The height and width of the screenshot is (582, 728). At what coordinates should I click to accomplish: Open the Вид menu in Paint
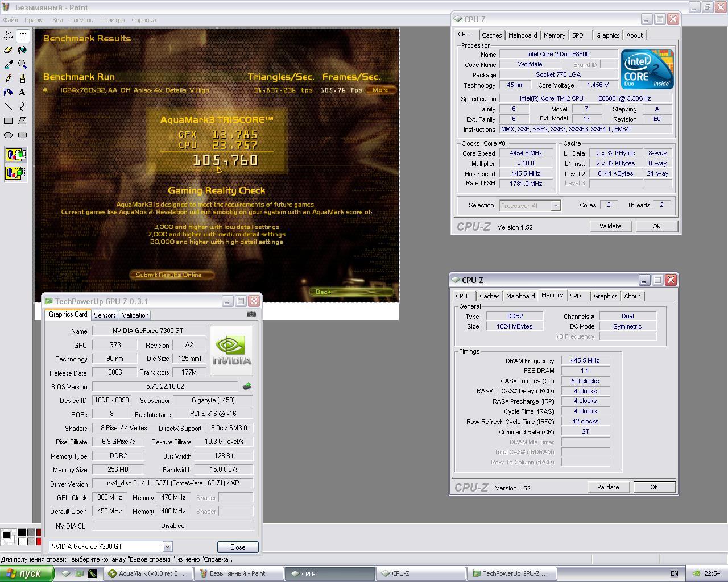pos(57,20)
